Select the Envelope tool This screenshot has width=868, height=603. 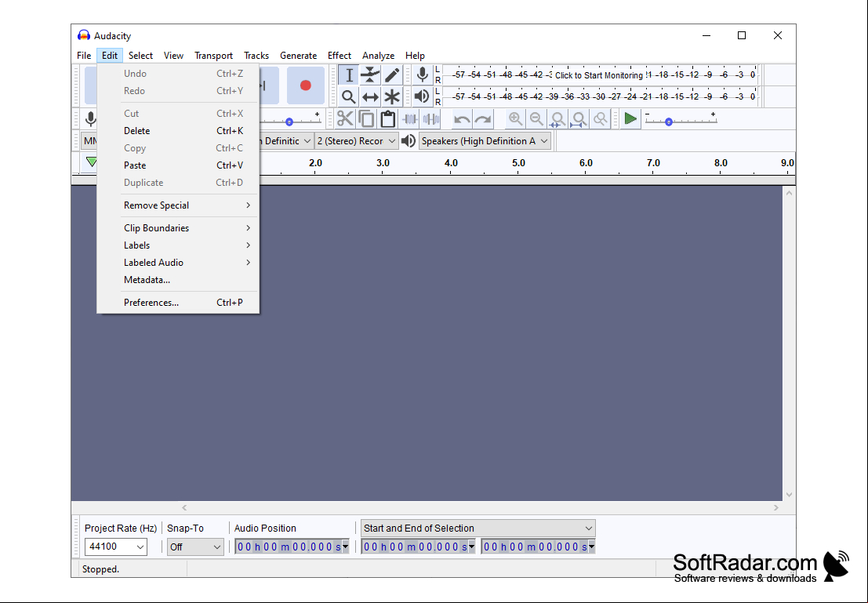(370, 74)
